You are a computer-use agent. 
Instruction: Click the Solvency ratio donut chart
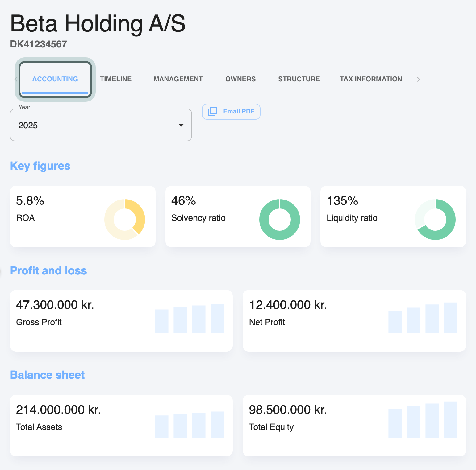click(280, 220)
